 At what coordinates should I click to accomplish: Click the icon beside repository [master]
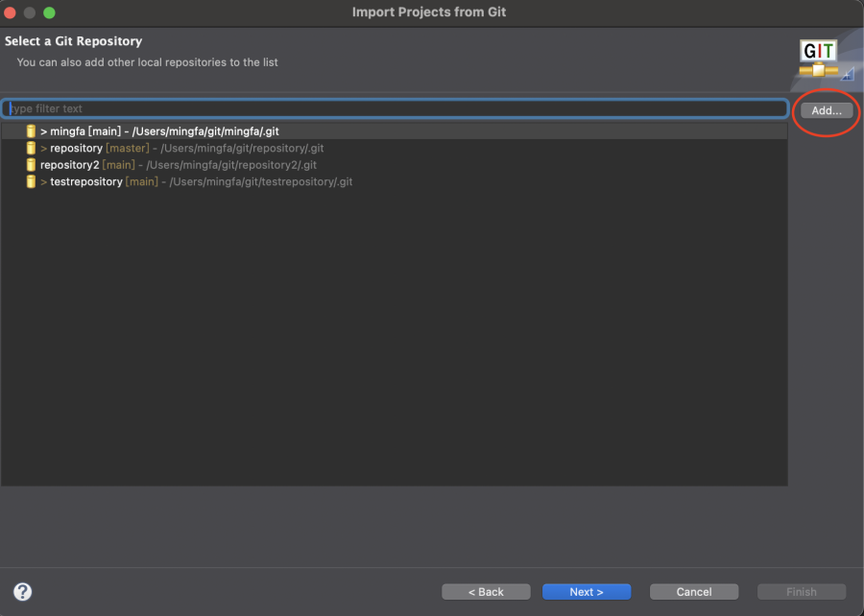(31, 149)
